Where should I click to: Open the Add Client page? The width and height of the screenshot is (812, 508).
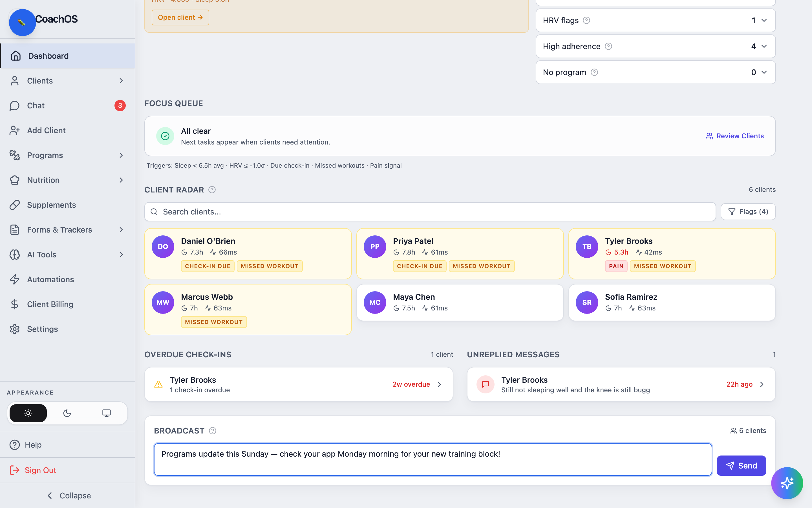[x=68, y=130]
